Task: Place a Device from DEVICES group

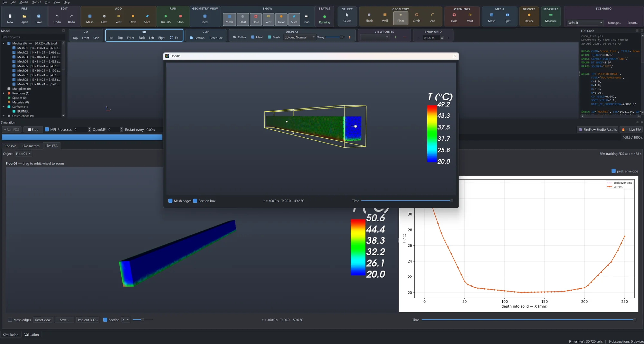Action: click(x=529, y=18)
